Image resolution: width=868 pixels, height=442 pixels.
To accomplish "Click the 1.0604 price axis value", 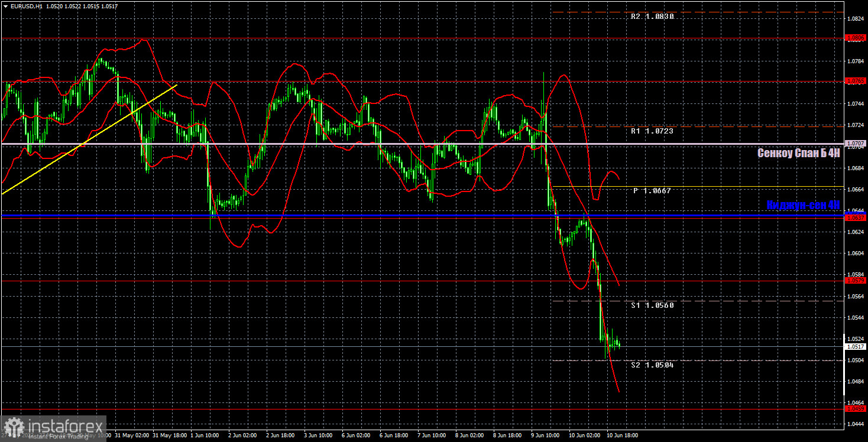I will pyautogui.click(x=856, y=253).
